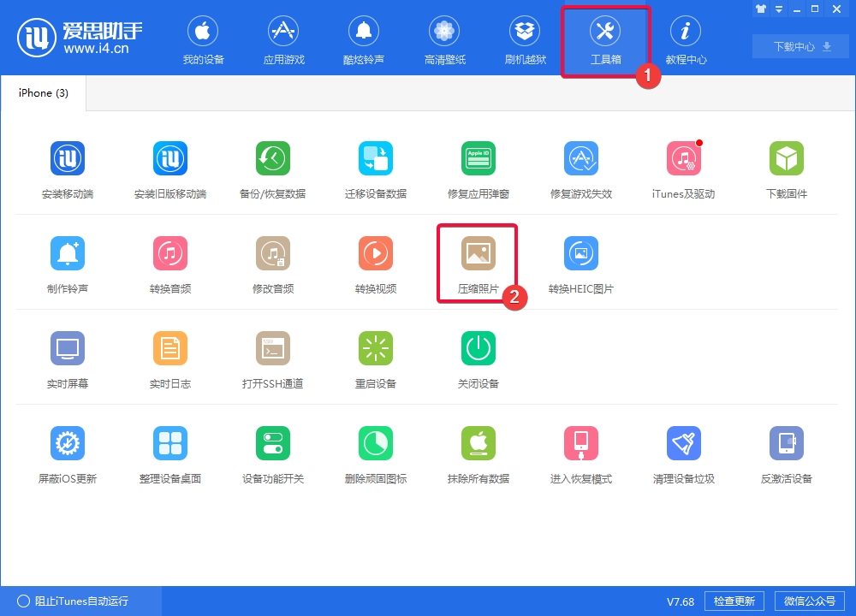The width and height of the screenshot is (856, 616).
Task: Launch the 转换视频 video converter
Action: point(375,263)
